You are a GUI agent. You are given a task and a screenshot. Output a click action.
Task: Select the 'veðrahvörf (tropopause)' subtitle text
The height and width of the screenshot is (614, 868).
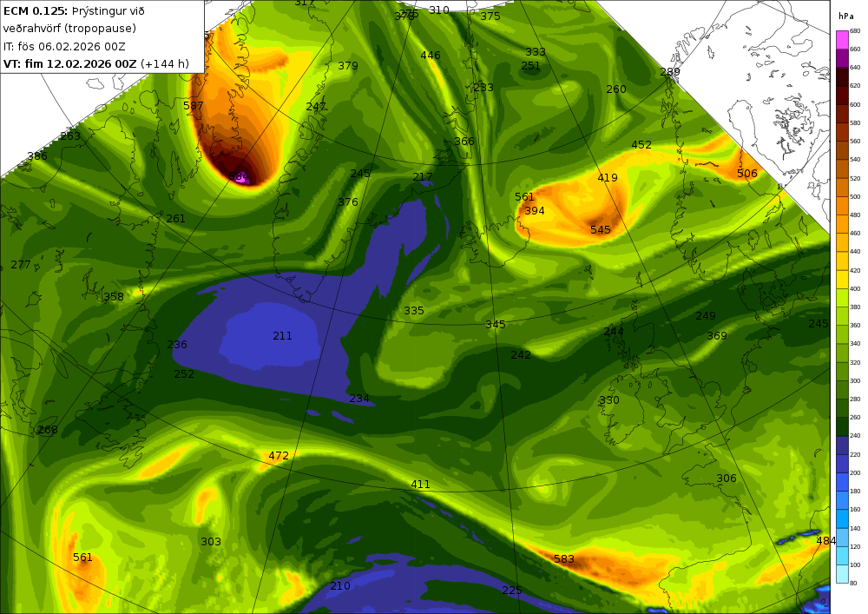pyautogui.click(x=69, y=29)
